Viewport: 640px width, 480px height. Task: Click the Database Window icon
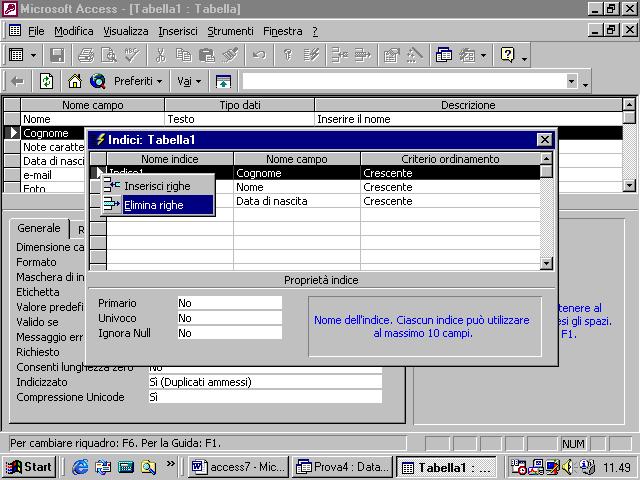(444, 55)
